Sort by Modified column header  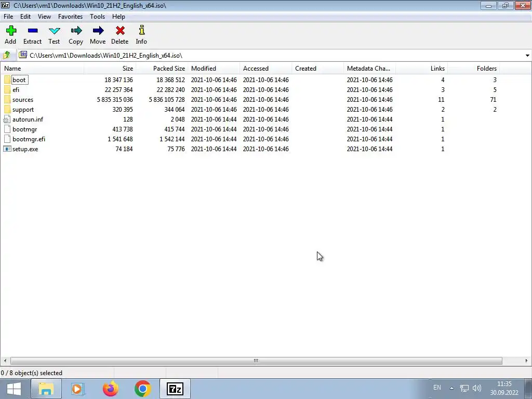pyautogui.click(x=214, y=68)
